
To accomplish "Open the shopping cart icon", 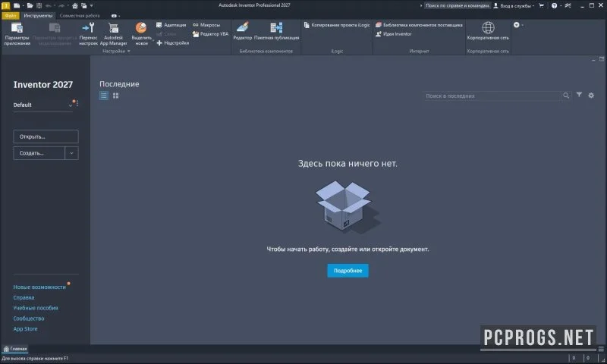I will coord(541,5).
